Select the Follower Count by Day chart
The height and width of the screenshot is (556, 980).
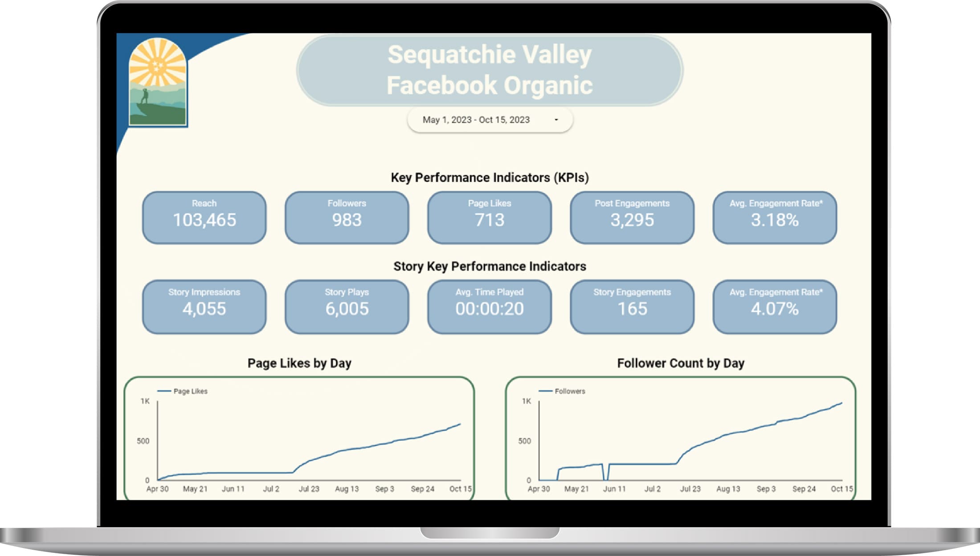pyautogui.click(x=679, y=437)
